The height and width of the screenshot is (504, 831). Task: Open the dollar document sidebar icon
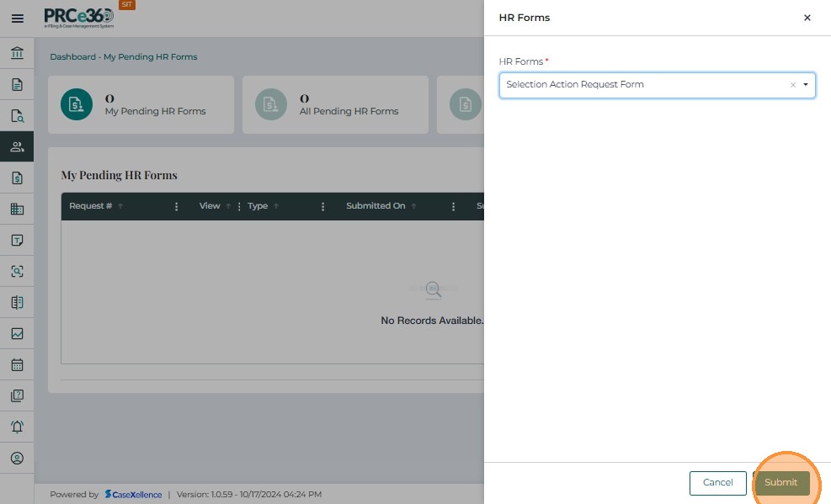(17, 178)
